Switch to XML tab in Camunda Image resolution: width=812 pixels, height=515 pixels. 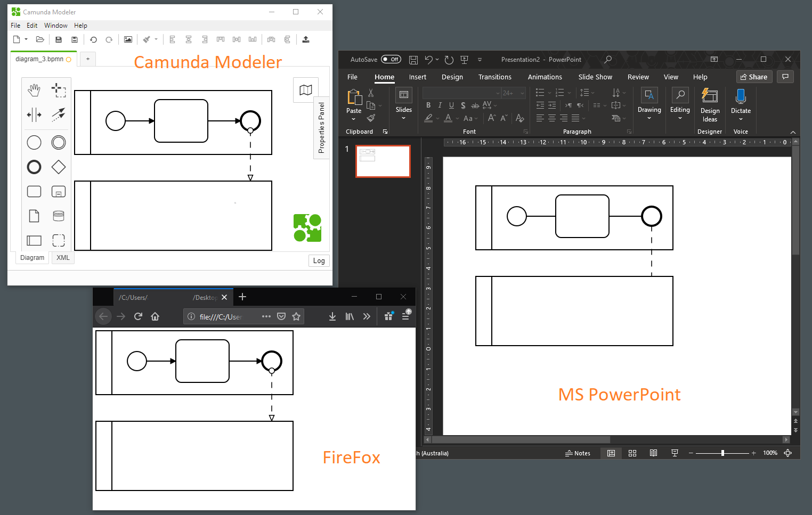click(63, 258)
